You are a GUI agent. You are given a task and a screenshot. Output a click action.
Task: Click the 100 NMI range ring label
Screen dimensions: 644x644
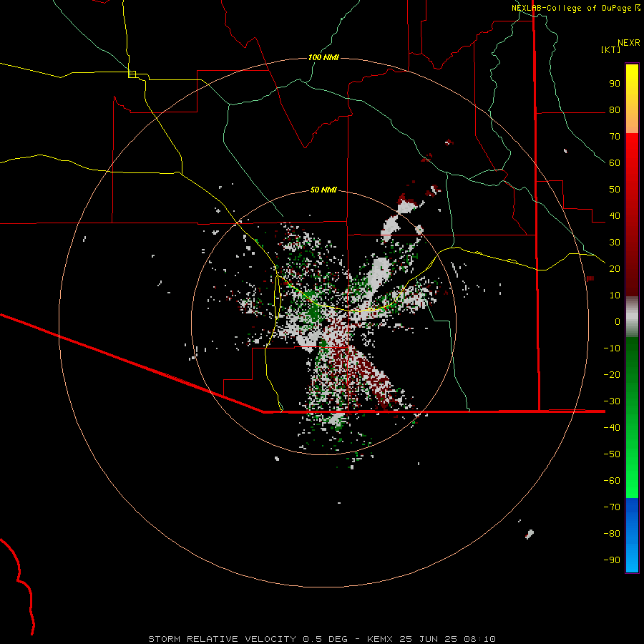coord(323,57)
